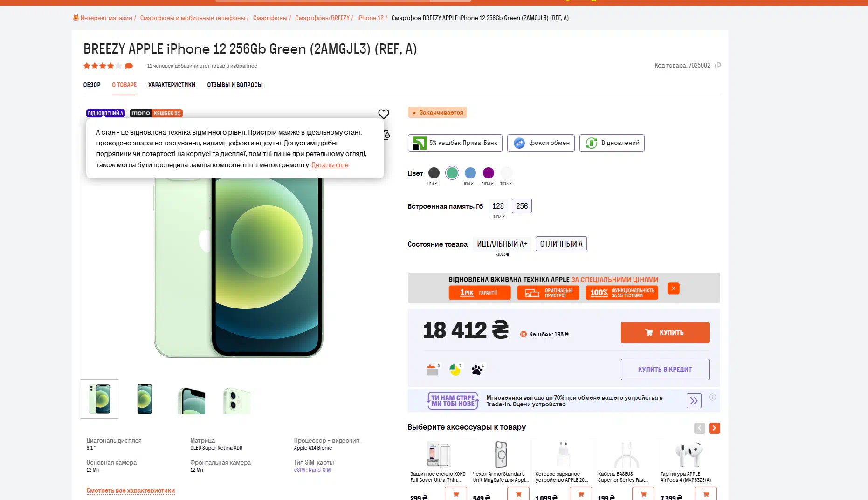Select blue color swatch
This screenshot has width=868, height=500.
[470, 173]
